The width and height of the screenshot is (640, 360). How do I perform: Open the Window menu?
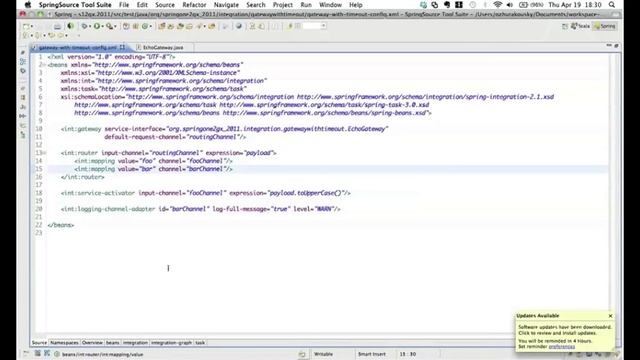click(x=330, y=5)
